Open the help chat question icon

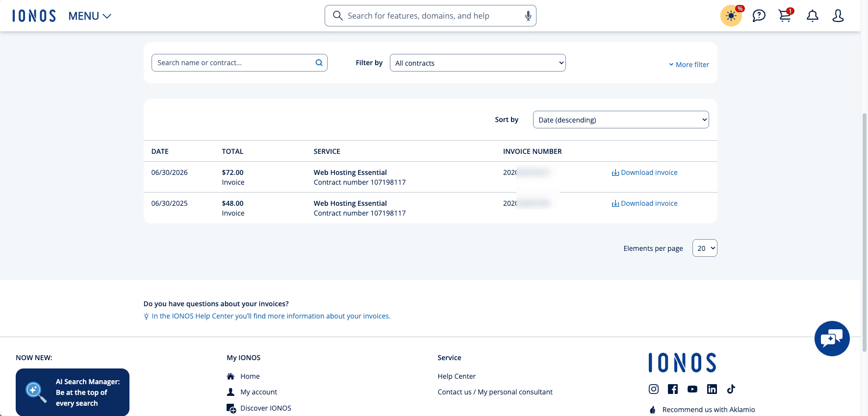point(759,16)
